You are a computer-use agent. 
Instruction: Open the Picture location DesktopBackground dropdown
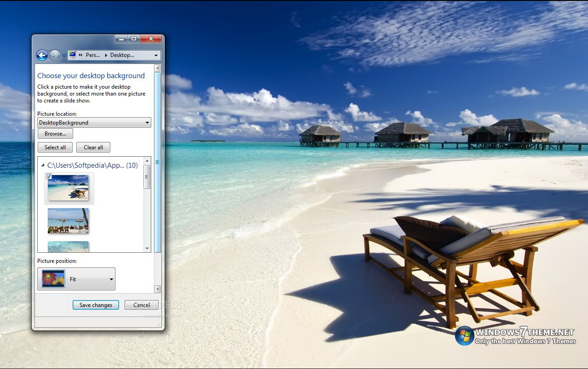tap(94, 123)
